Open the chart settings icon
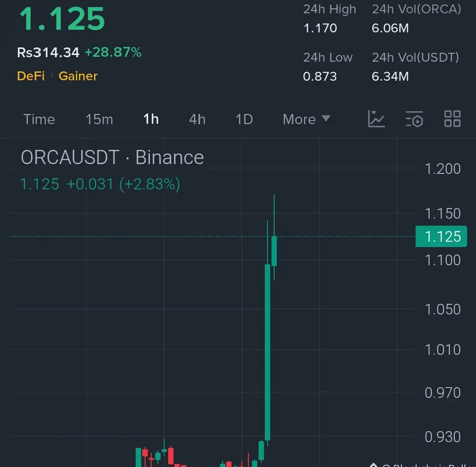This screenshot has height=467, width=476. (414, 119)
